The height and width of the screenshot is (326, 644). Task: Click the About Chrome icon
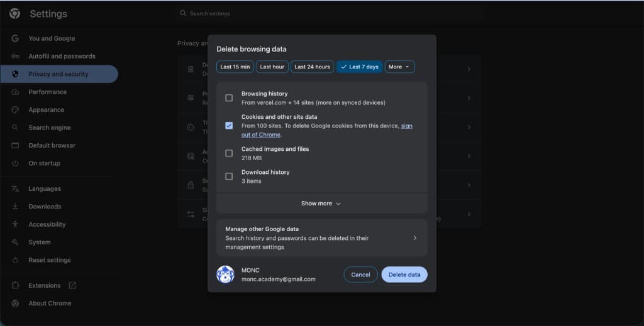tap(15, 303)
